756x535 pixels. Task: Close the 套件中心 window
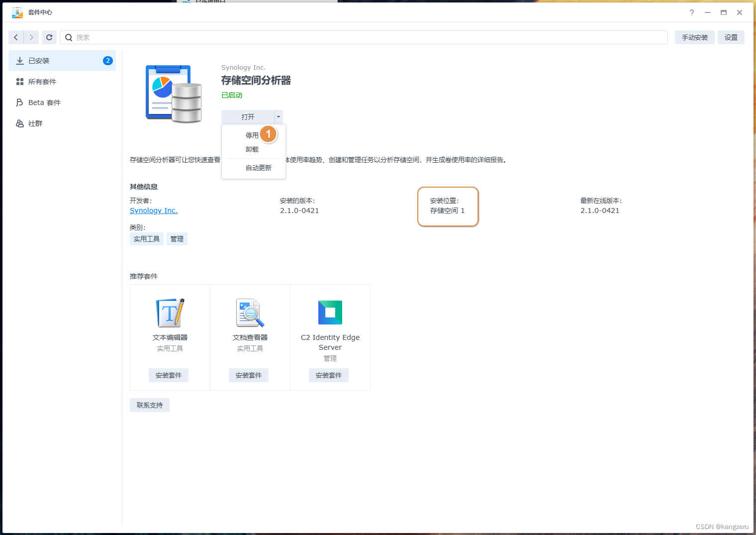(x=740, y=12)
